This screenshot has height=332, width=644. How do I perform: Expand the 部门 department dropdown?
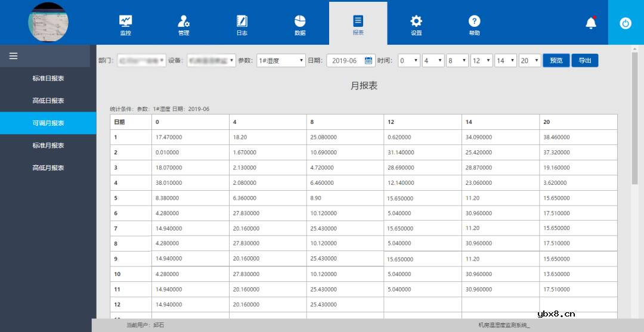(x=141, y=61)
